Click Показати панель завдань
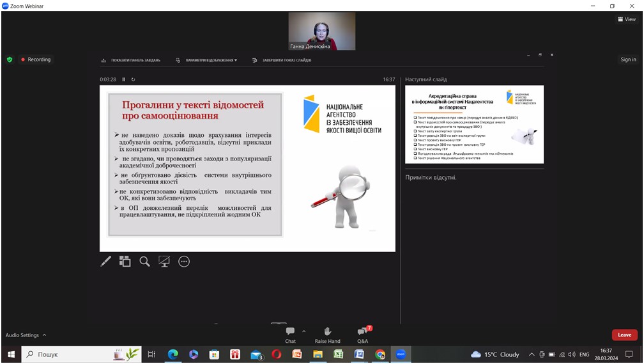This screenshot has width=644, height=364. pos(131,60)
